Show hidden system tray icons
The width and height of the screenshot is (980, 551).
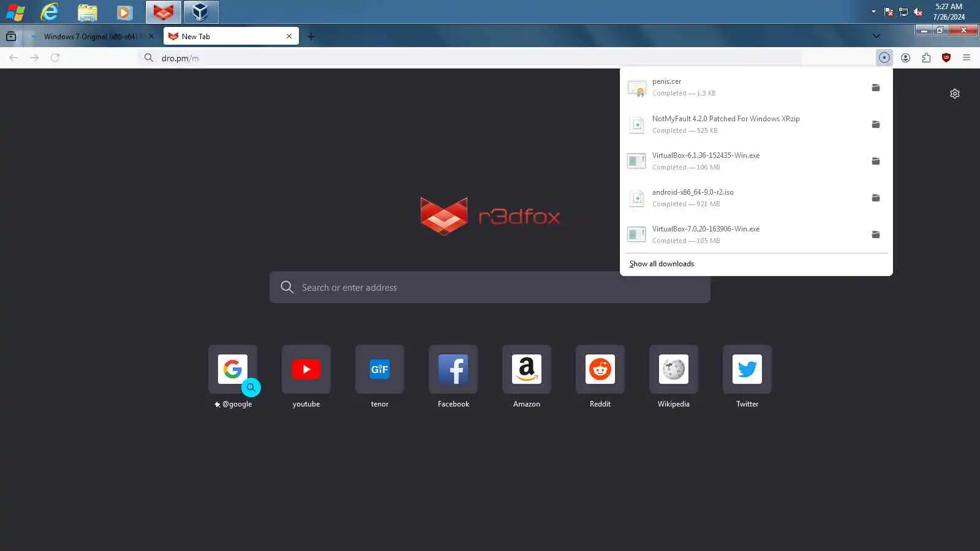(x=873, y=12)
